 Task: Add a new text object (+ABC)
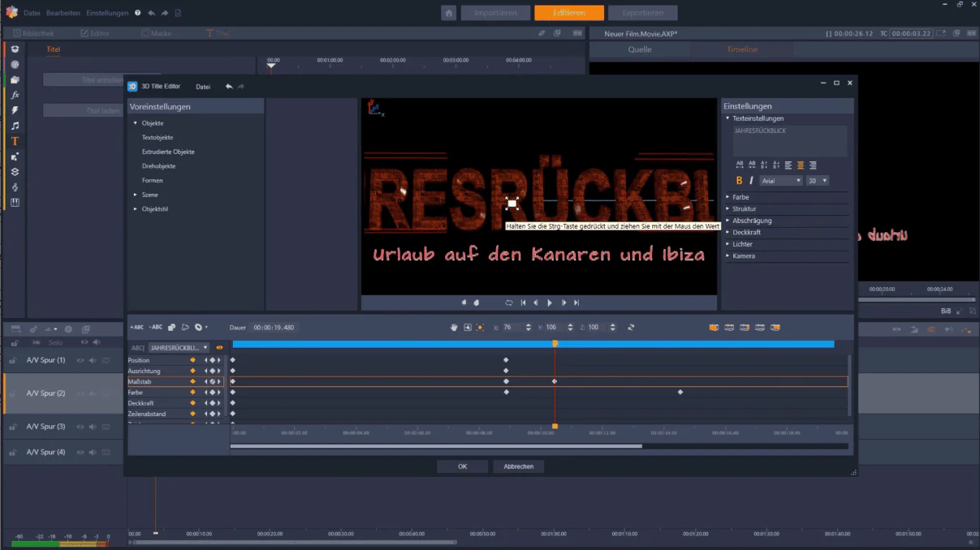tap(136, 327)
